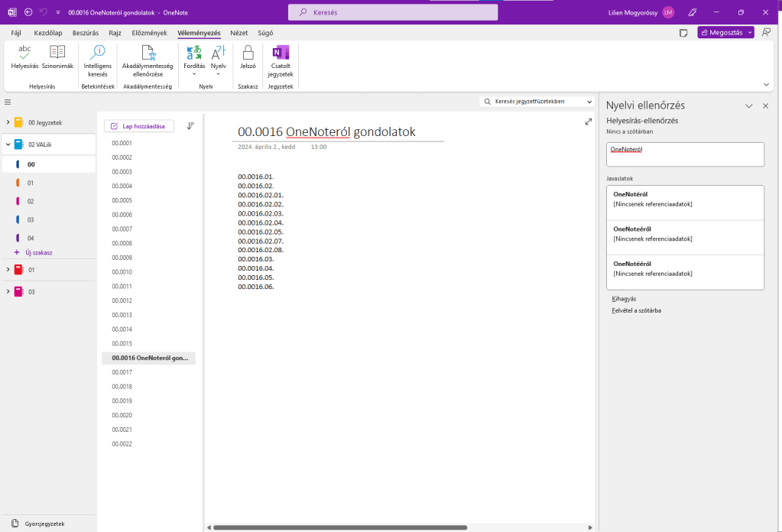Click Felvétel a szótárba link
Image resolution: width=782 pixels, height=532 pixels.
tap(636, 310)
